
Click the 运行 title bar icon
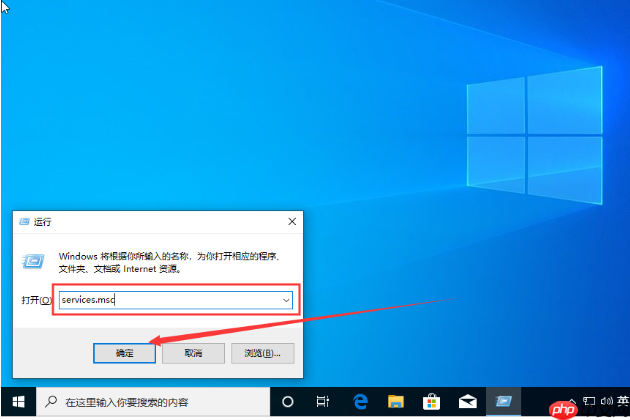pyautogui.click(x=25, y=221)
